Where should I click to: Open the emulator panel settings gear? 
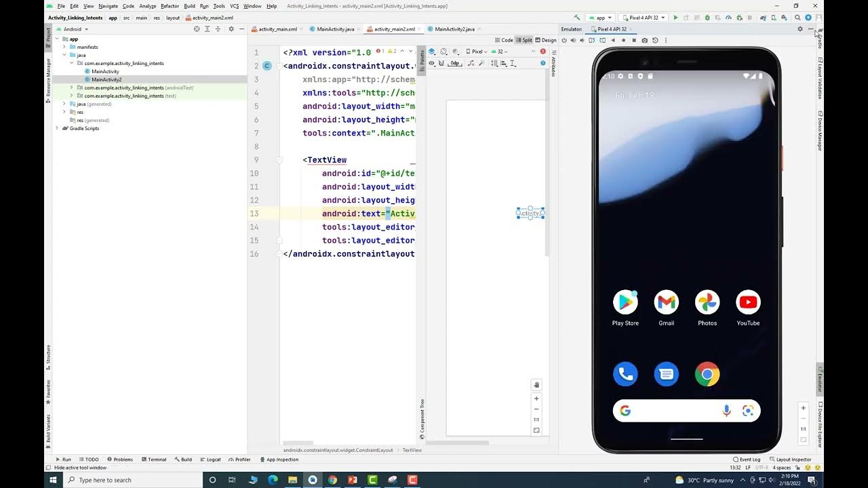800,29
